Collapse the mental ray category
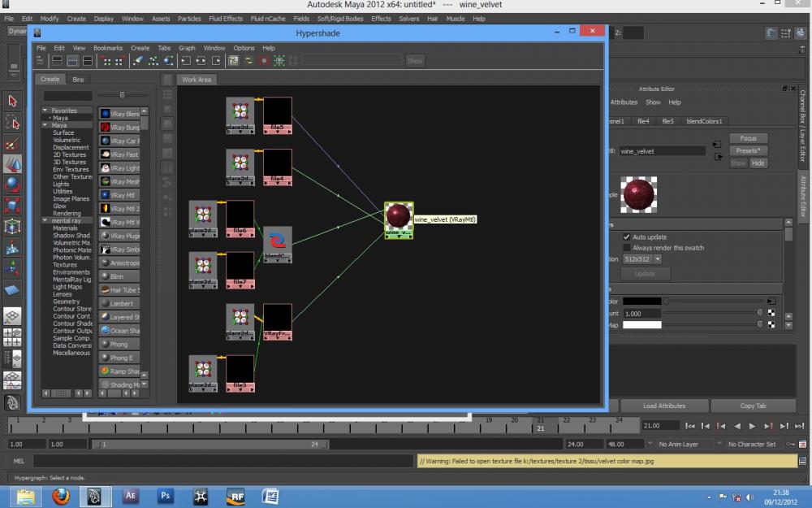The image size is (812, 508). click(45, 220)
